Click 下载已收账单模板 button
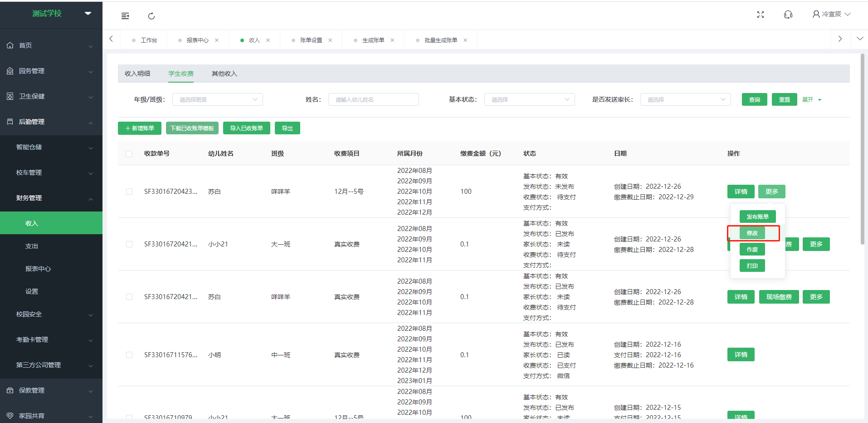 click(x=192, y=128)
